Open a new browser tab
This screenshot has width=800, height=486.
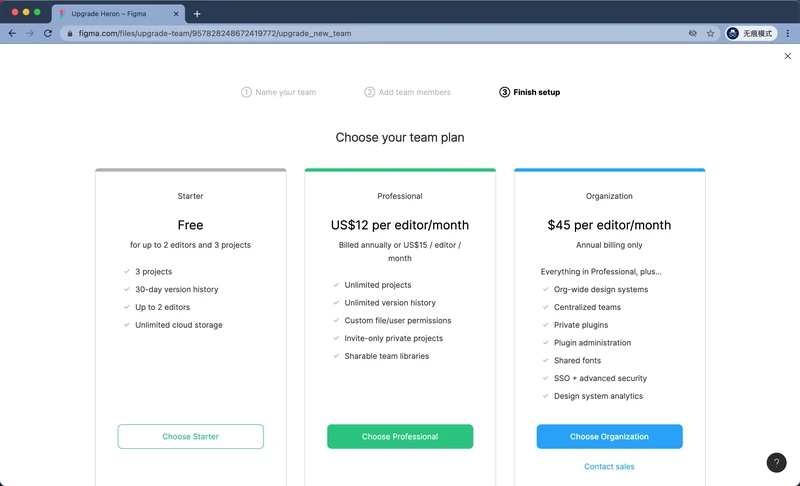click(x=197, y=14)
